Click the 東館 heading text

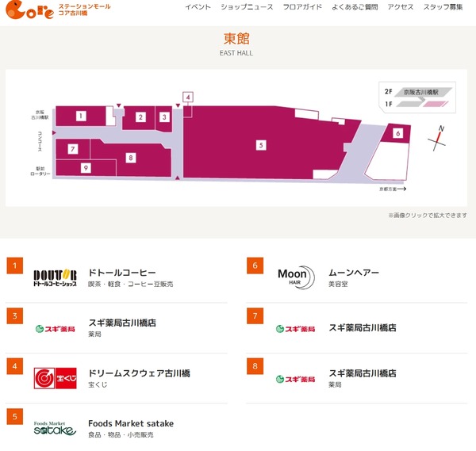236,39
